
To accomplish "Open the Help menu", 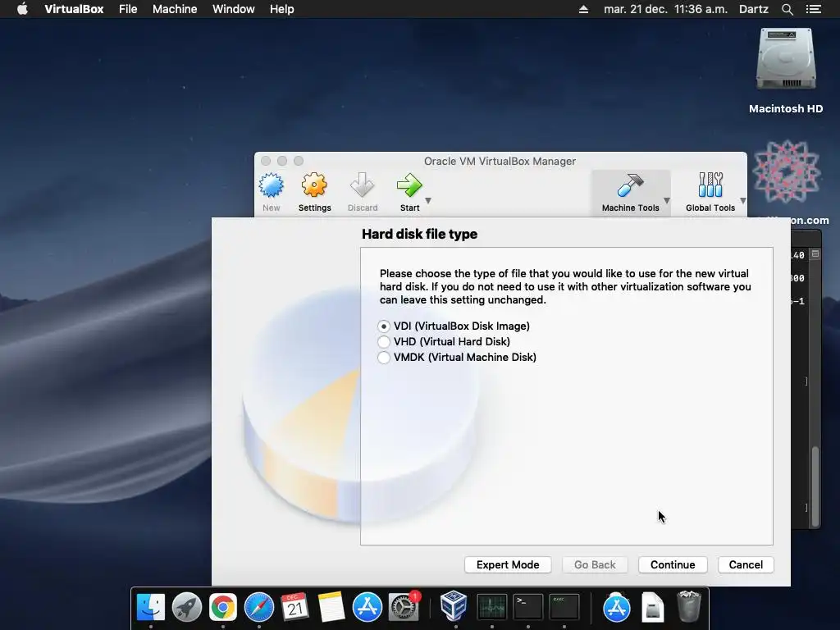I will [x=282, y=9].
